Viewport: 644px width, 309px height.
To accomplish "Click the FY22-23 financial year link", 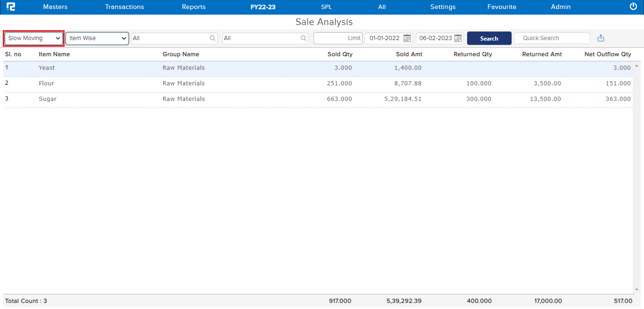I will coord(263,7).
